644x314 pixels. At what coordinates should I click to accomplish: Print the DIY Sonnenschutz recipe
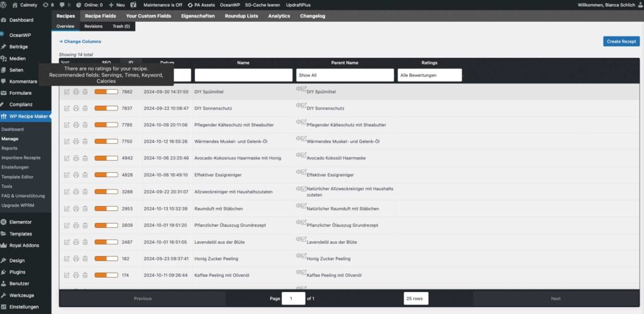pos(76,108)
